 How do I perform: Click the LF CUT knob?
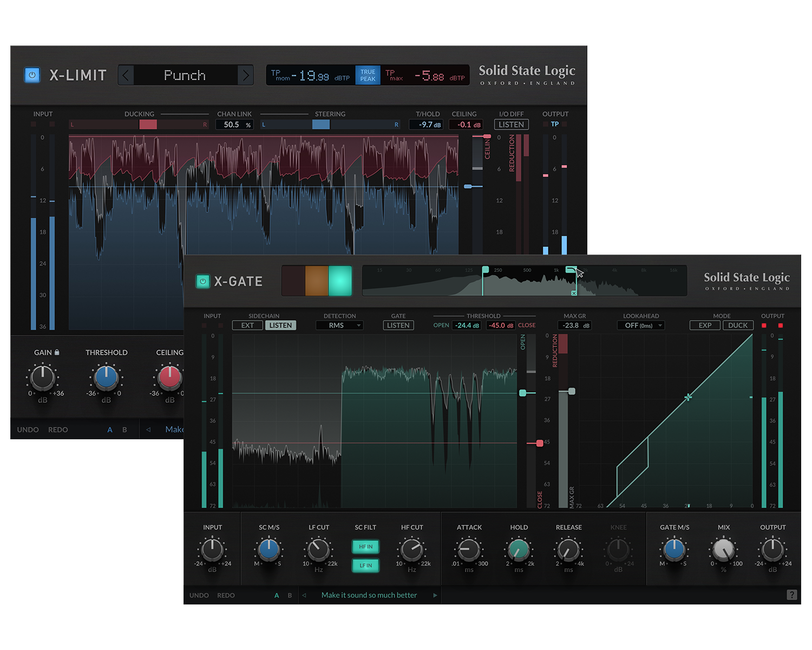click(318, 549)
